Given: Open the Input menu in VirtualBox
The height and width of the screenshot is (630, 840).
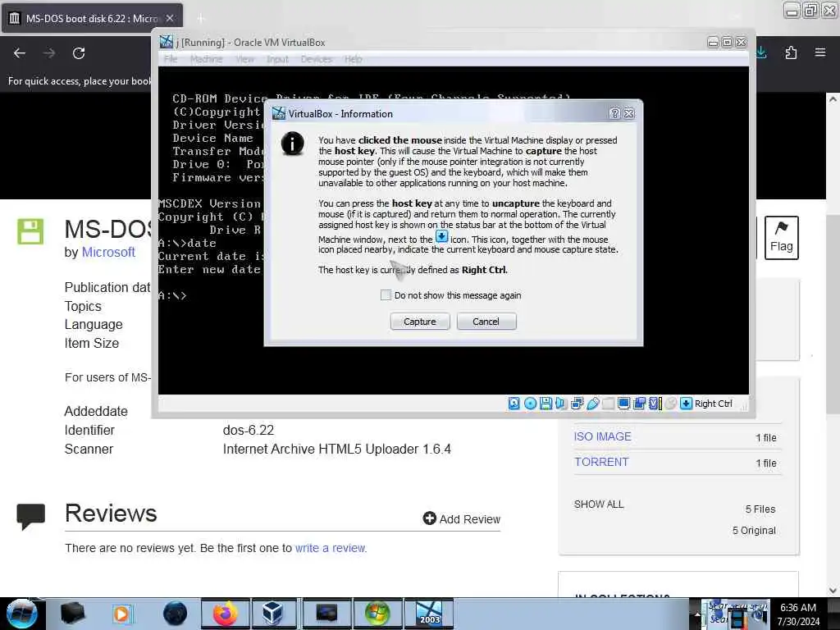Looking at the screenshot, I should click(277, 59).
